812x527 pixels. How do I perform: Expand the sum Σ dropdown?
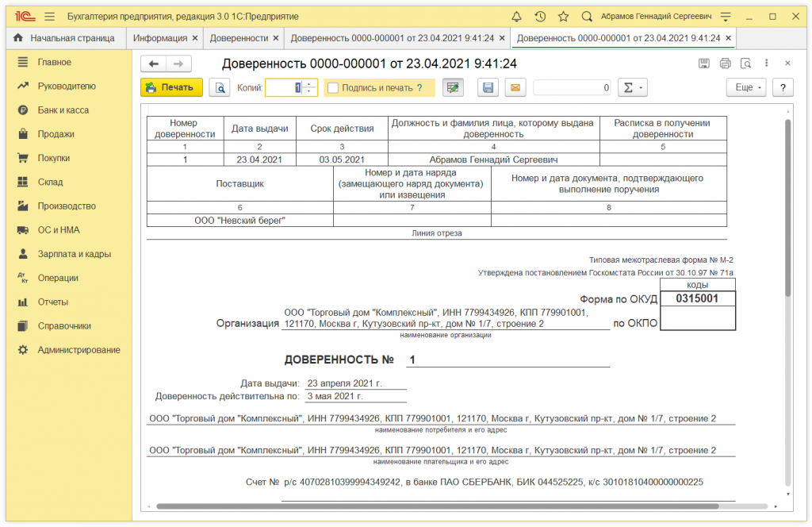point(633,87)
